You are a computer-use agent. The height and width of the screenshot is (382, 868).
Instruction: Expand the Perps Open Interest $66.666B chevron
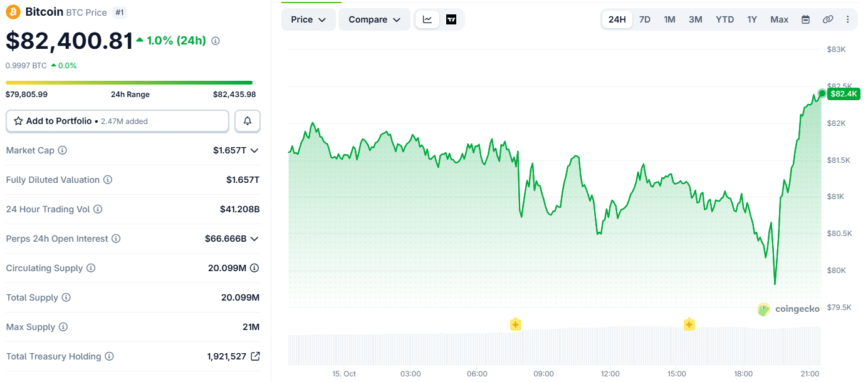[254, 239]
